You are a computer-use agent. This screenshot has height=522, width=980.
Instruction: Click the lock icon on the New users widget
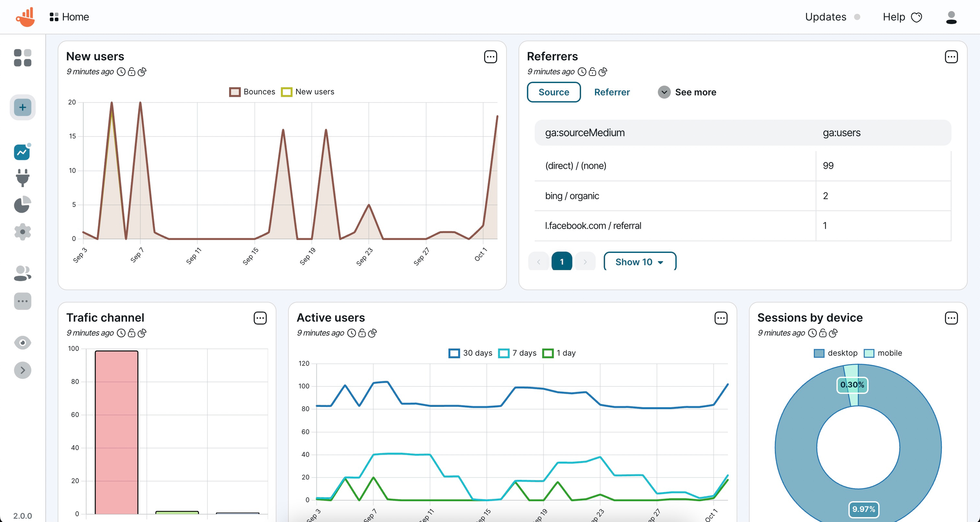click(131, 71)
